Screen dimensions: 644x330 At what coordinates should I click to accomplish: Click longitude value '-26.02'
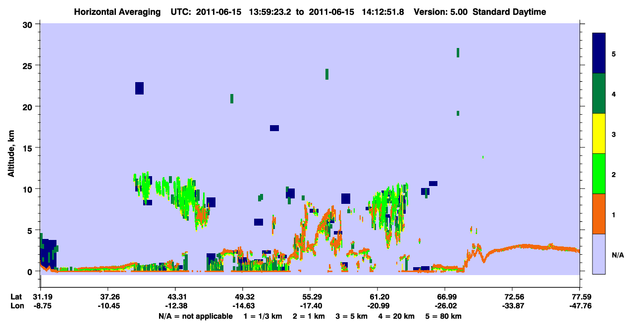[x=445, y=306]
